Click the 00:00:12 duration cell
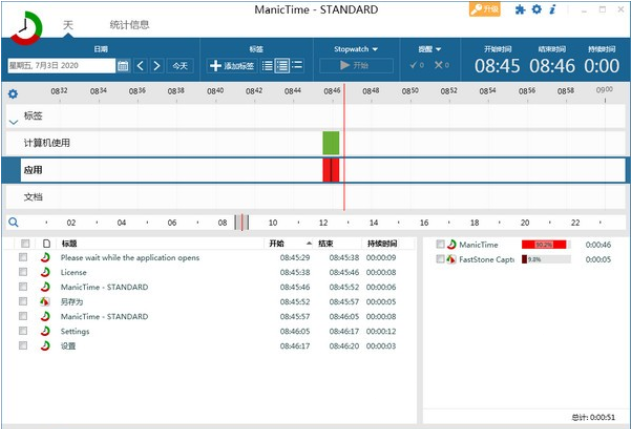633x429 pixels. tap(381, 331)
